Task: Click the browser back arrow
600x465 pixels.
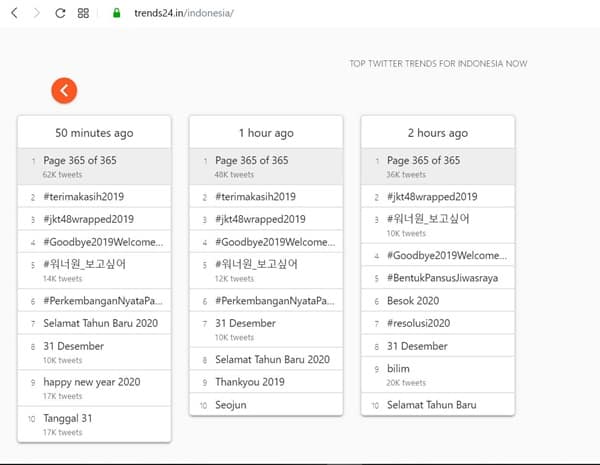Action: 14,13
